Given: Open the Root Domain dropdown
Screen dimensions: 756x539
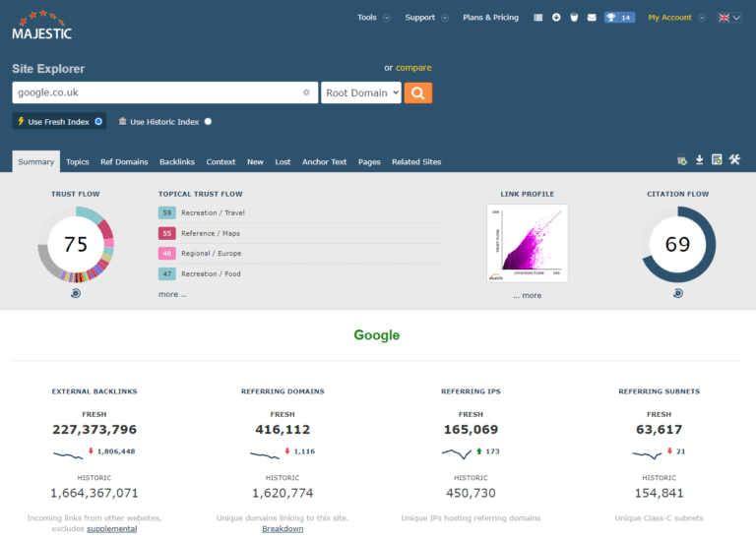Looking at the screenshot, I should pyautogui.click(x=361, y=93).
